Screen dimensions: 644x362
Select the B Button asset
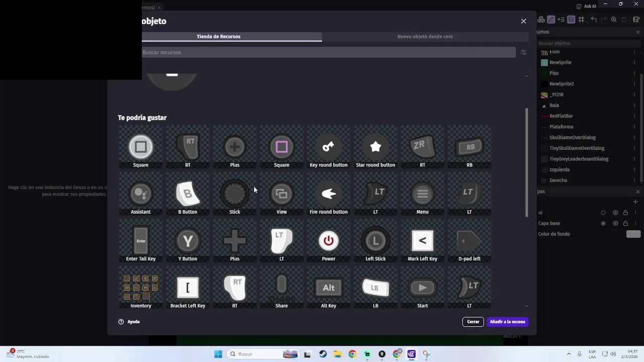pos(188,194)
